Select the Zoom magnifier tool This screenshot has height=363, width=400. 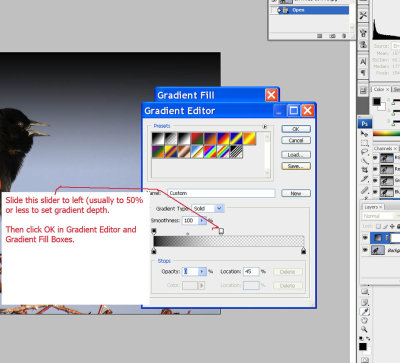tap(365, 329)
